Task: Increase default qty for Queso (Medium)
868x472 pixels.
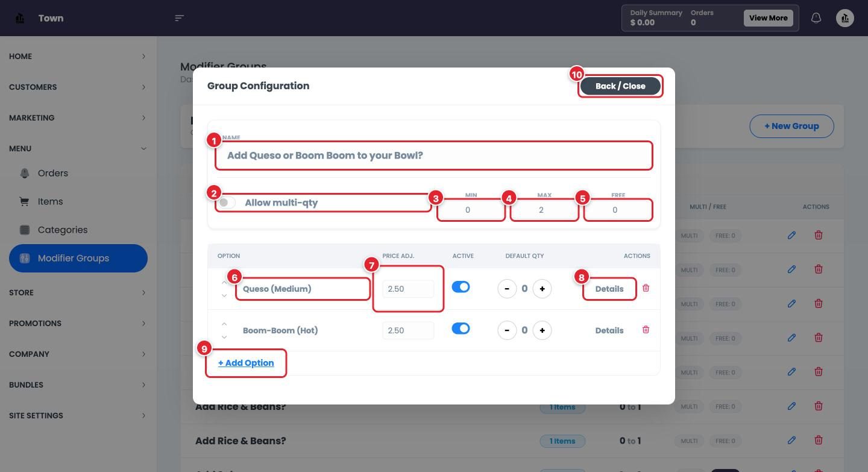Action: (542, 289)
